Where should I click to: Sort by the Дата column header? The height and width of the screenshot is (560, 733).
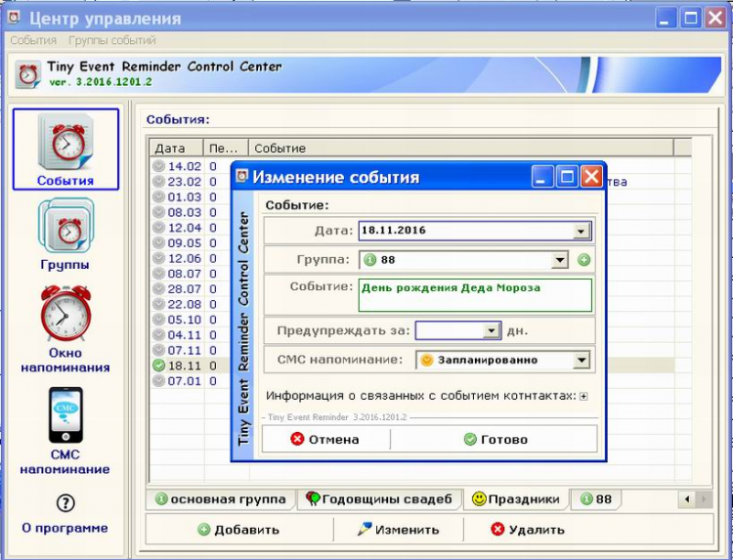[176, 149]
